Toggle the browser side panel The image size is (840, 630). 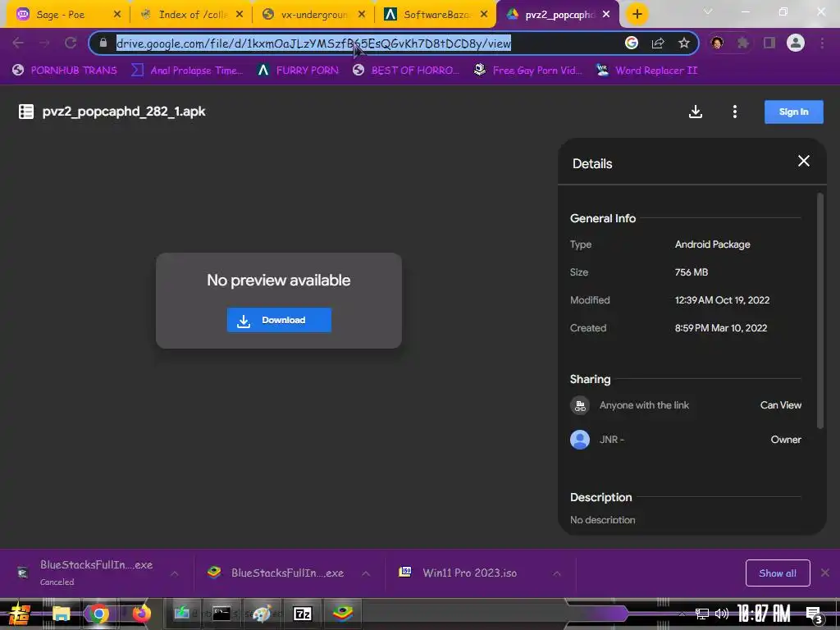tap(769, 43)
